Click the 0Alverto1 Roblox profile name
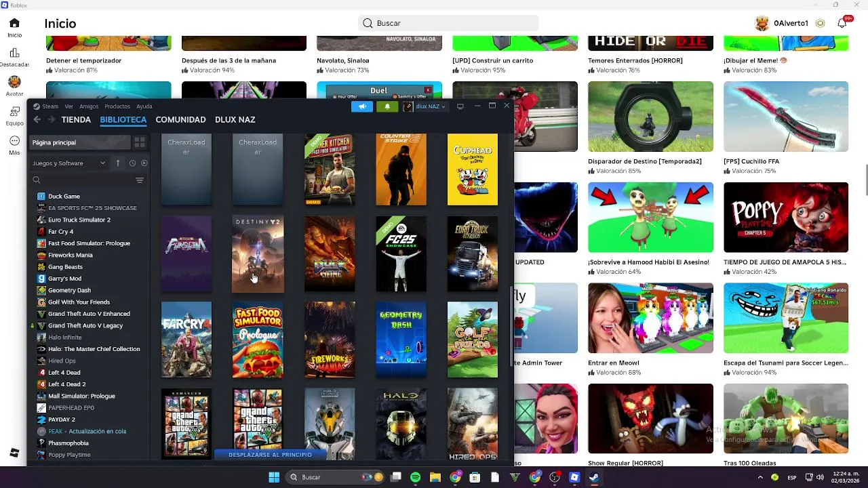The height and width of the screenshot is (488, 868). [x=791, y=23]
